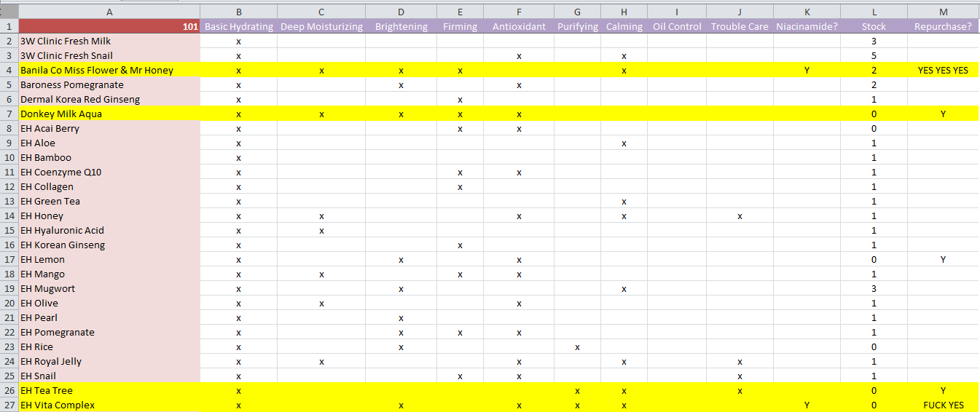
Task: Select row 7 by its row number
Action: (x=9, y=114)
